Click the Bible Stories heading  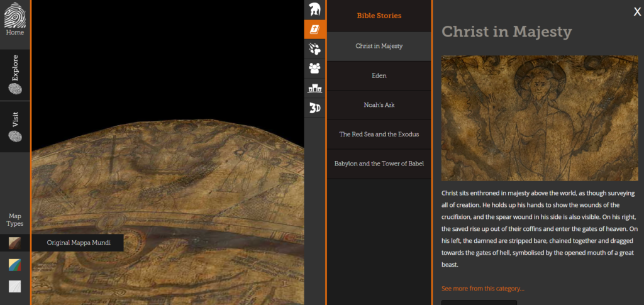pyautogui.click(x=379, y=16)
